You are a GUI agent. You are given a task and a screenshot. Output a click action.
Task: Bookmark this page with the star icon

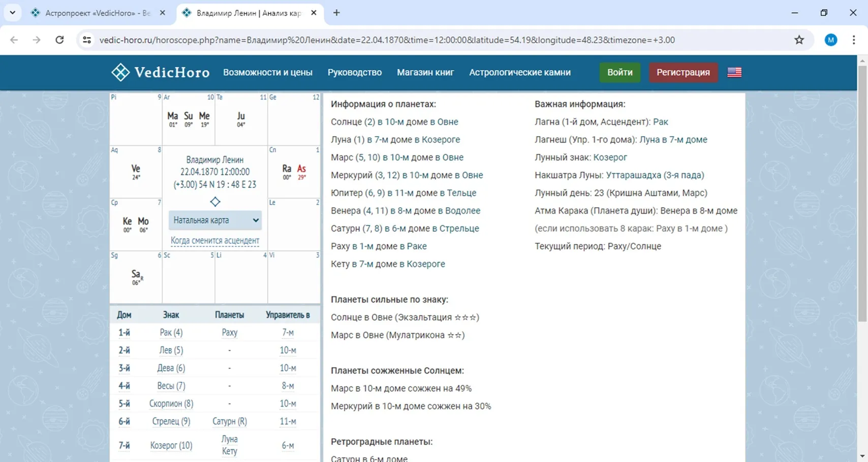click(x=799, y=40)
